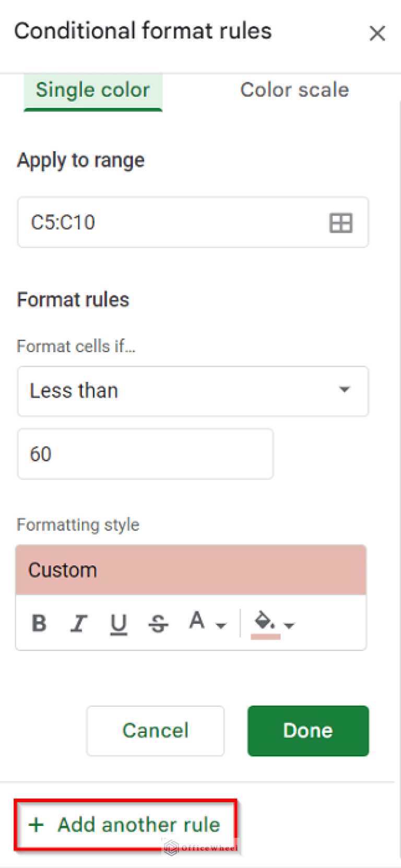Cancel the conditional format rule
401x868 pixels.
tap(155, 730)
